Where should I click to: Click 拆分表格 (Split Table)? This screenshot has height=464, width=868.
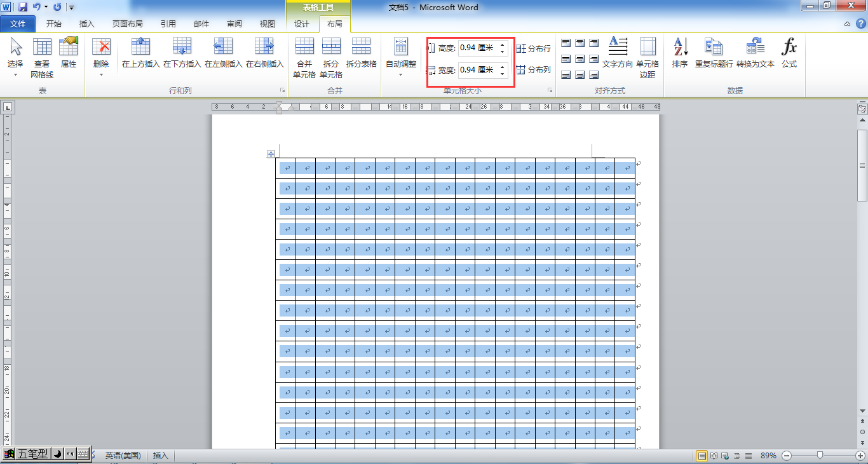(x=361, y=53)
